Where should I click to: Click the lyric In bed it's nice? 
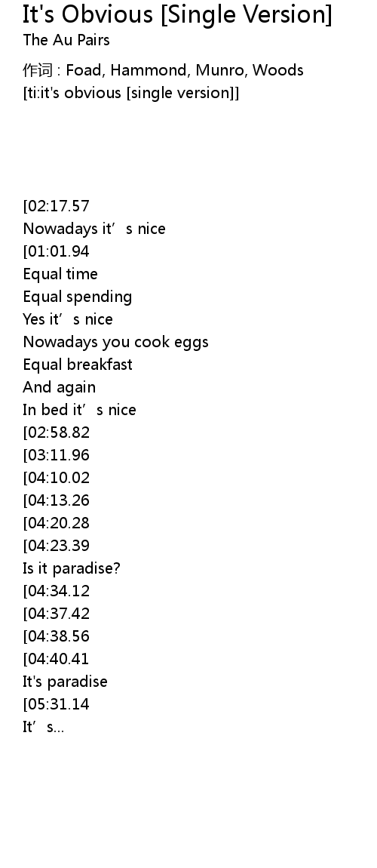(79, 410)
